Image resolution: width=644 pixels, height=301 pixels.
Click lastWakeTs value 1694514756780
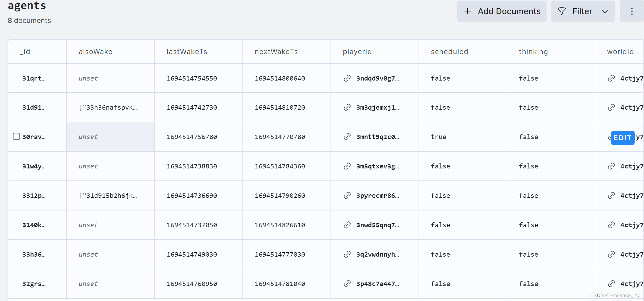point(192,137)
